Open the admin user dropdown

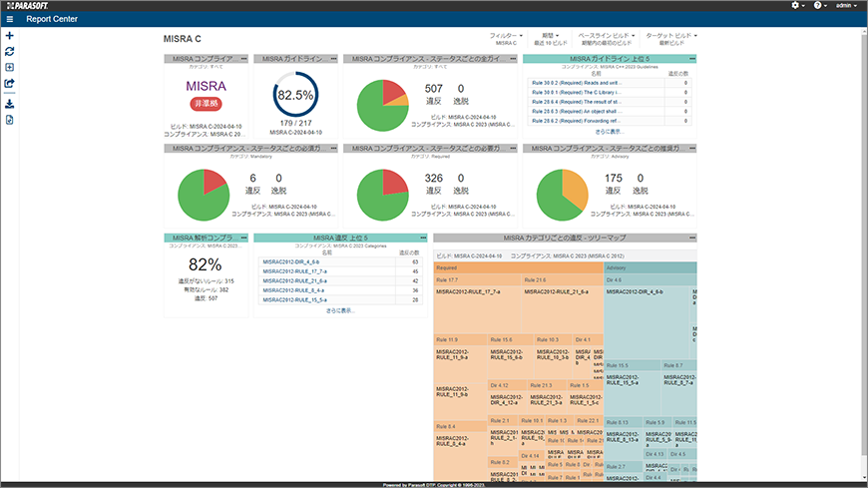tap(846, 5)
